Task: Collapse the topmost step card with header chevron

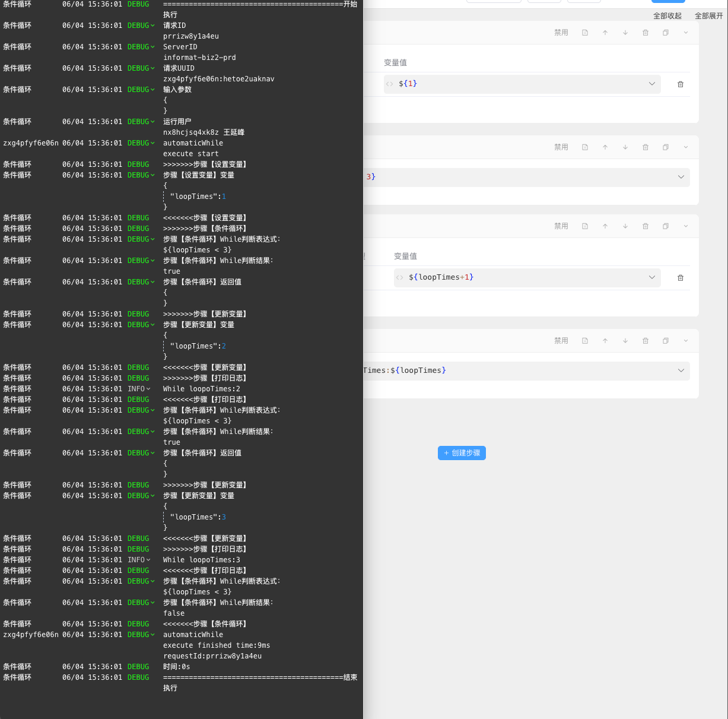Action: tap(686, 33)
